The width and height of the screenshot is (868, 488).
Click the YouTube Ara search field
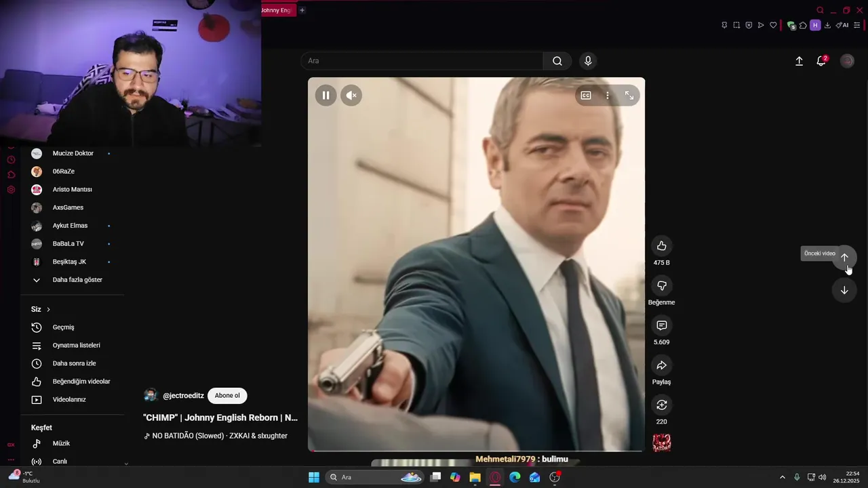(422, 61)
